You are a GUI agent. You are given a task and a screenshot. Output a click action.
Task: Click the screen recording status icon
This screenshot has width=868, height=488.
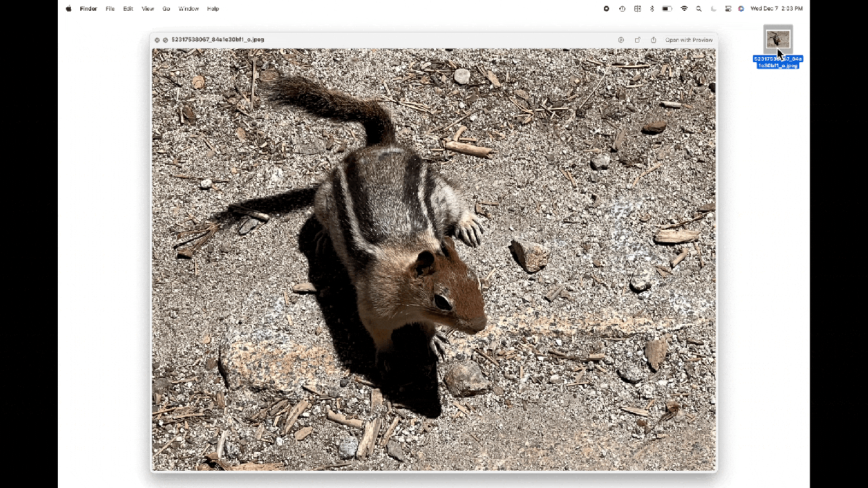pos(606,9)
